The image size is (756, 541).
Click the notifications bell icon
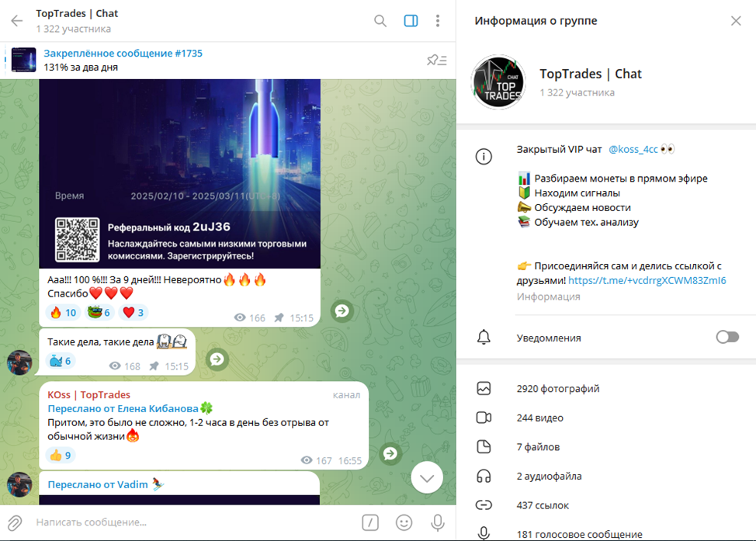(484, 338)
